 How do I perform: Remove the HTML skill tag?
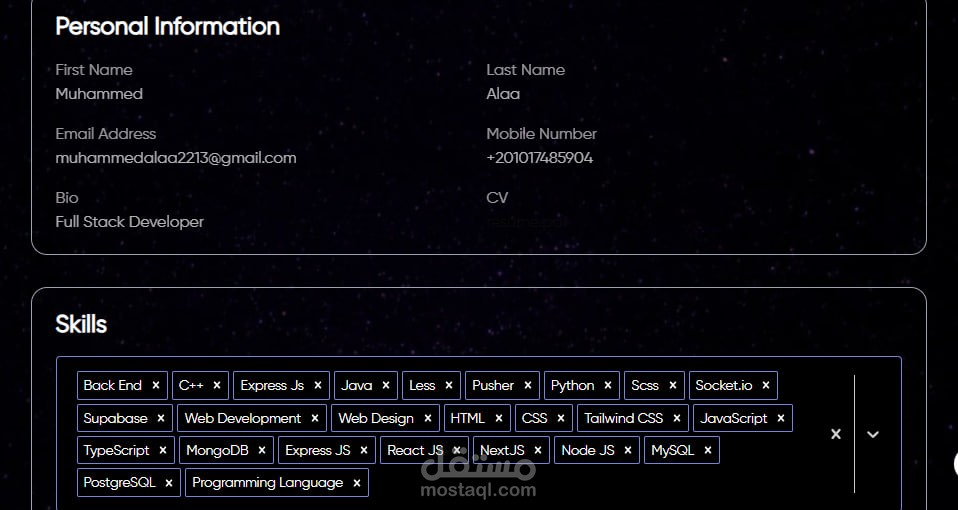[x=499, y=418]
